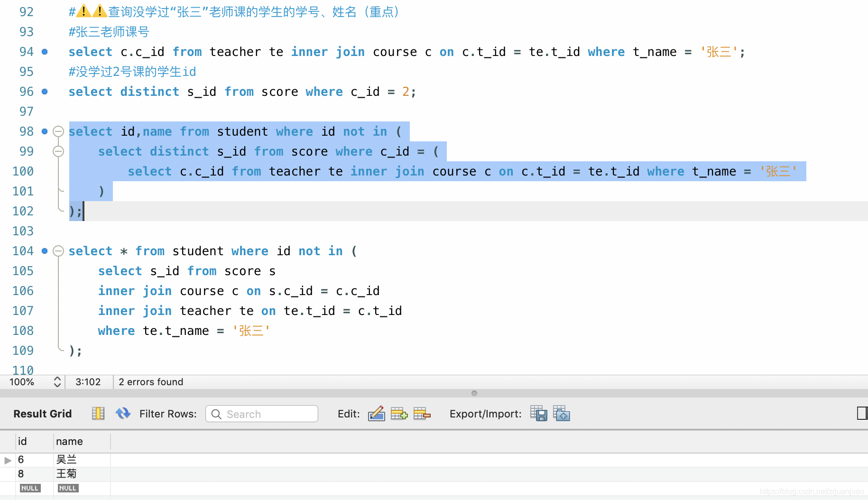Click the number 2 on line 96
The height and width of the screenshot is (500, 868).
point(406,92)
